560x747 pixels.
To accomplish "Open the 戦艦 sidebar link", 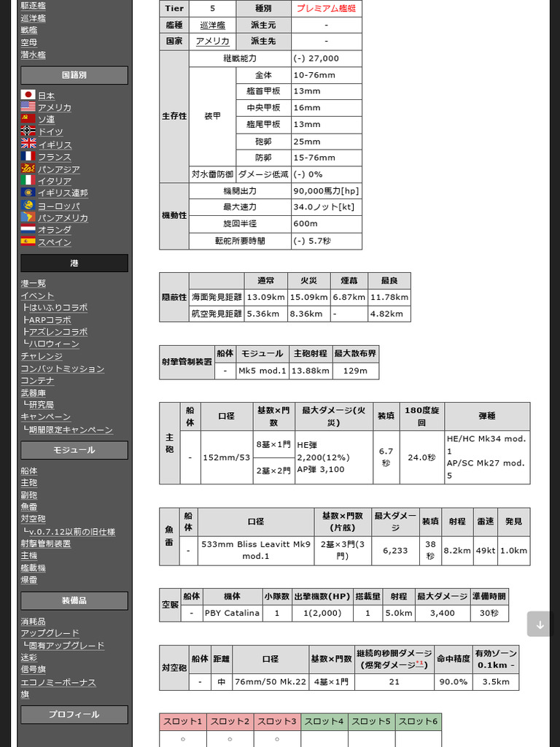I will (x=29, y=30).
